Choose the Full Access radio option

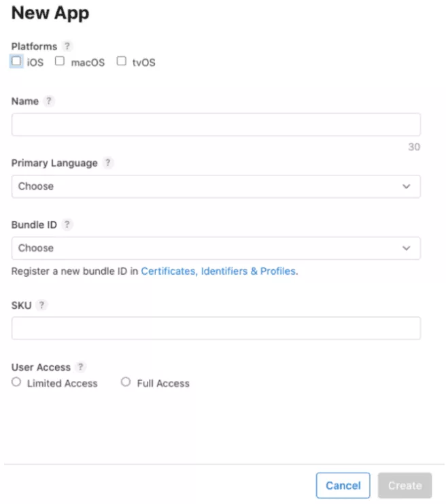[x=126, y=383]
